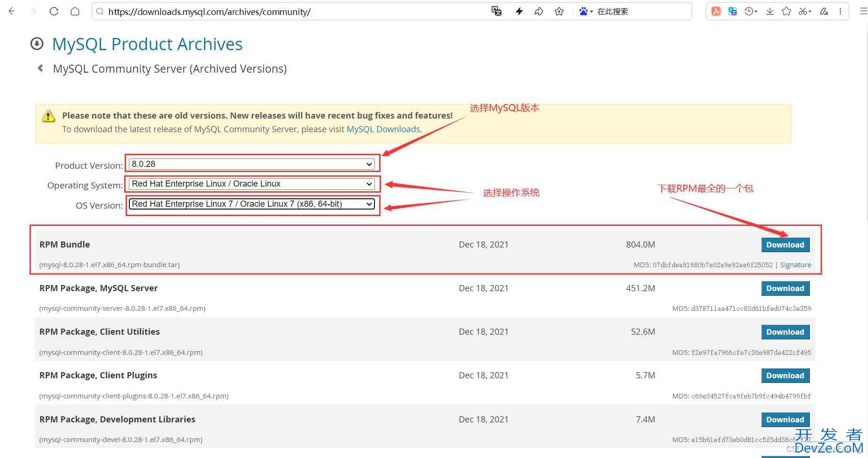Click filename mysql-8.0.28-1.el7.x86_64.rpm-bundle.tar
The height and width of the screenshot is (458, 868).
[110, 265]
